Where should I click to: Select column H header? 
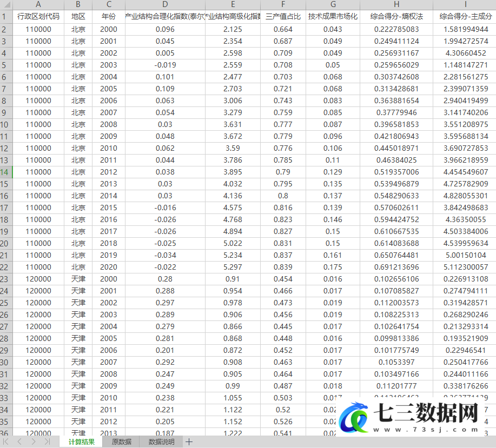click(x=396, y=4)
